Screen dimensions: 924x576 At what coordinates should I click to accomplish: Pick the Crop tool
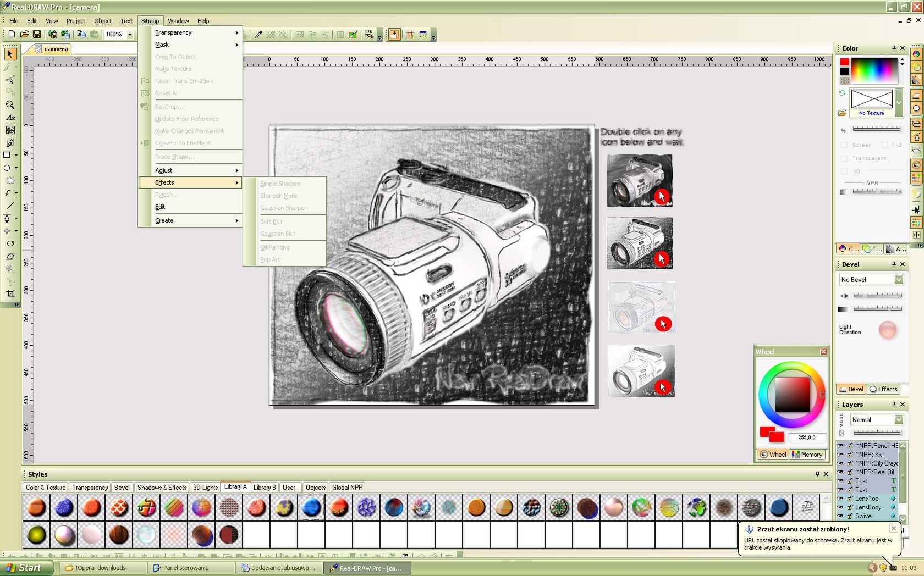click(x=10, y=294)
